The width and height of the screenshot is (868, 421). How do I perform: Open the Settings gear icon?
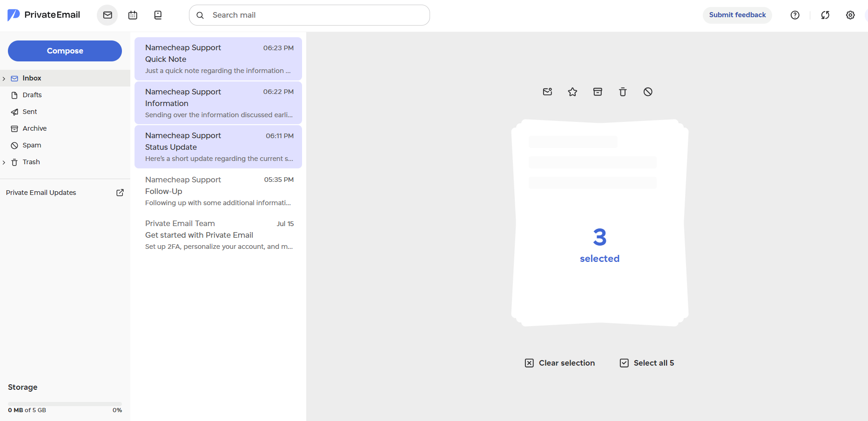[x=850, y=15]
